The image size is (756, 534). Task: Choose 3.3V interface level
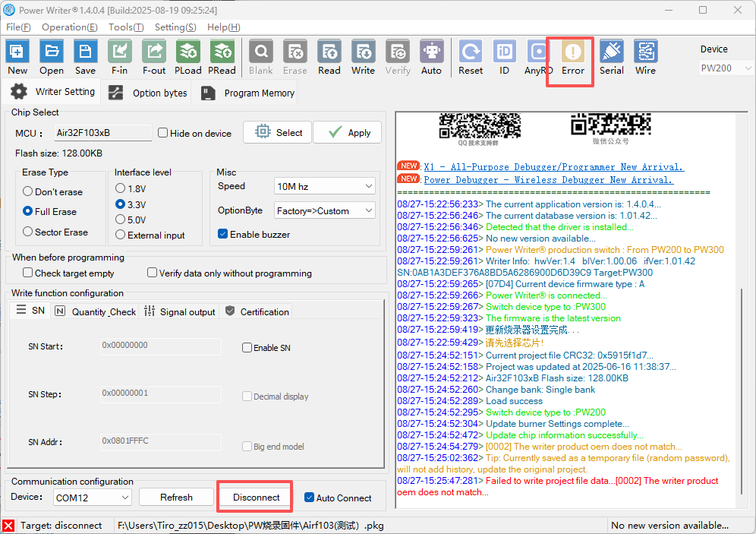click(121, 204)
